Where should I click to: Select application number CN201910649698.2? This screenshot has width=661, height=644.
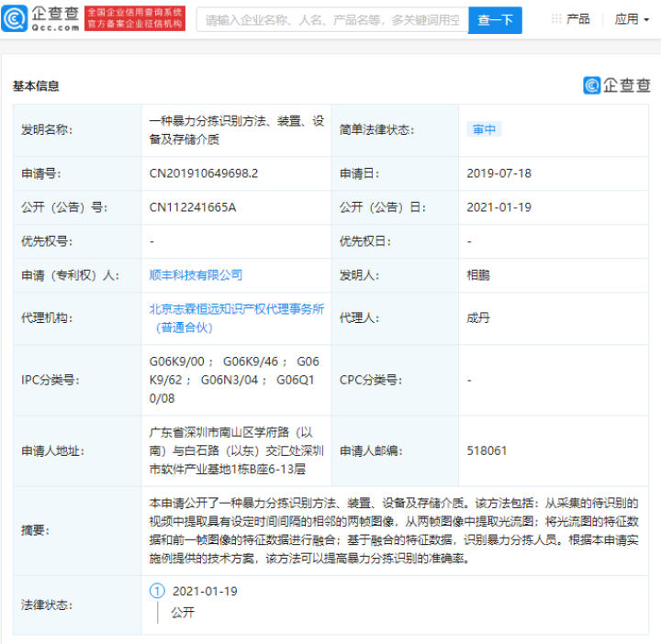pyautogui.click(x=204, y=173)
